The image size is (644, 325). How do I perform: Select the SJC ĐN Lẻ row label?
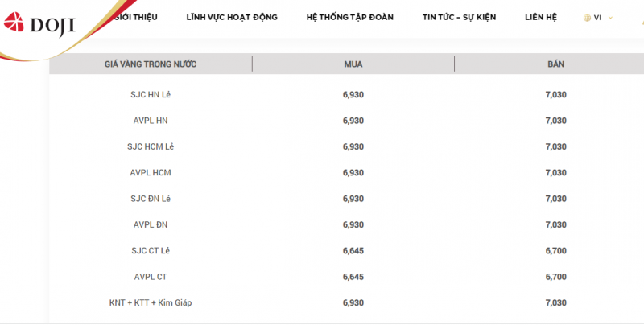click(151, 199)
